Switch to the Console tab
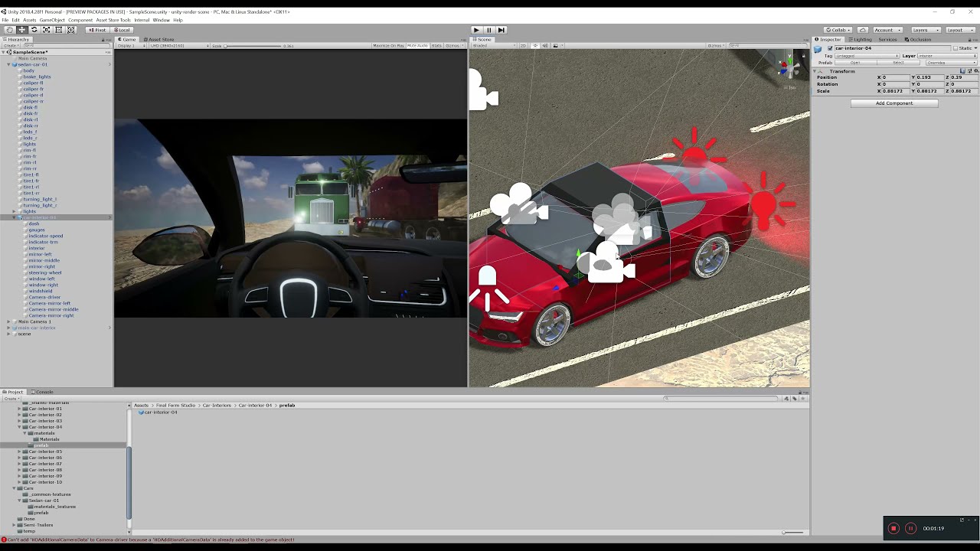The width and height of the screenshot is (980, 551). [x=44, y=392]
